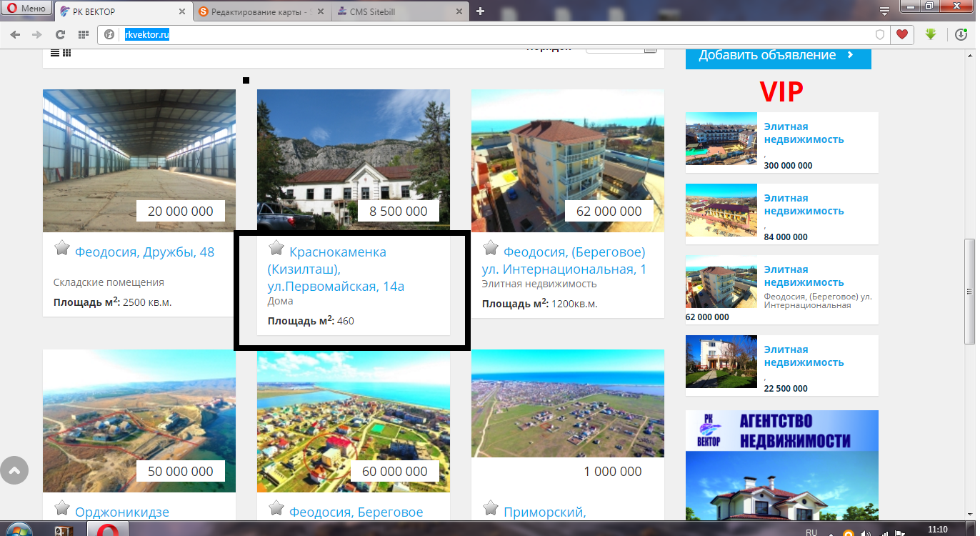Go back with the browser arrow
The height and width of the screenshot is (536, 980).
15,34
